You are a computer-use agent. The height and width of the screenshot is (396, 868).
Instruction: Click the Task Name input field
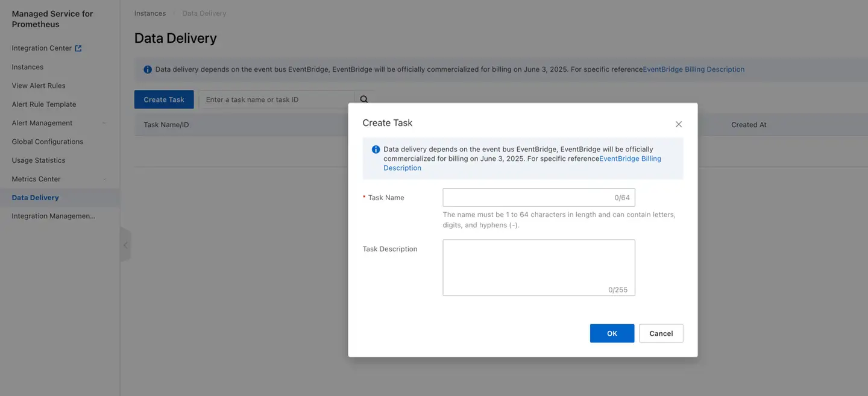[530, 197]
